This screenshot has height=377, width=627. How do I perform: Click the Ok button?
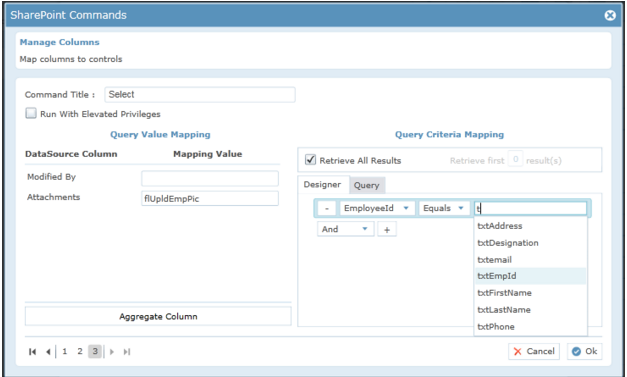coord(585,351)
